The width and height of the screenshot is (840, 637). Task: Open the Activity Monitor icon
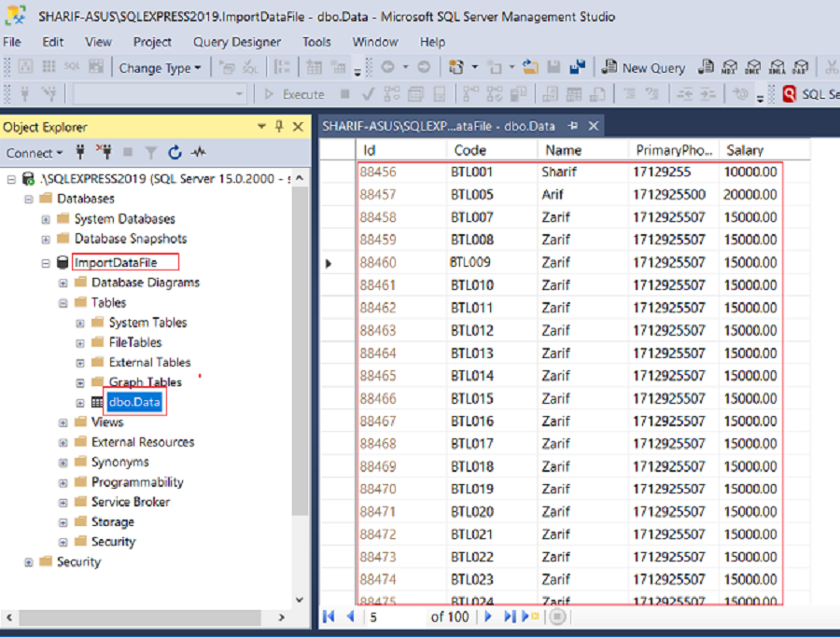pos(199,153)
